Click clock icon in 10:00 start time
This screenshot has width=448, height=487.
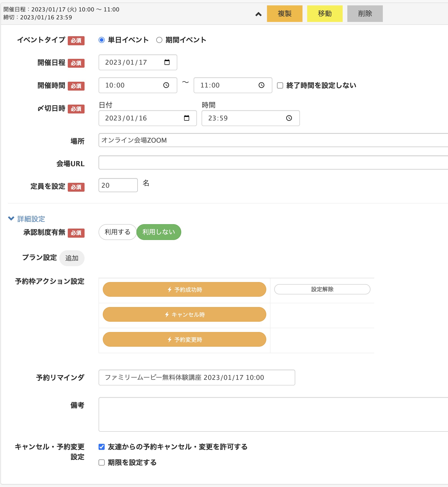(166, 85)
